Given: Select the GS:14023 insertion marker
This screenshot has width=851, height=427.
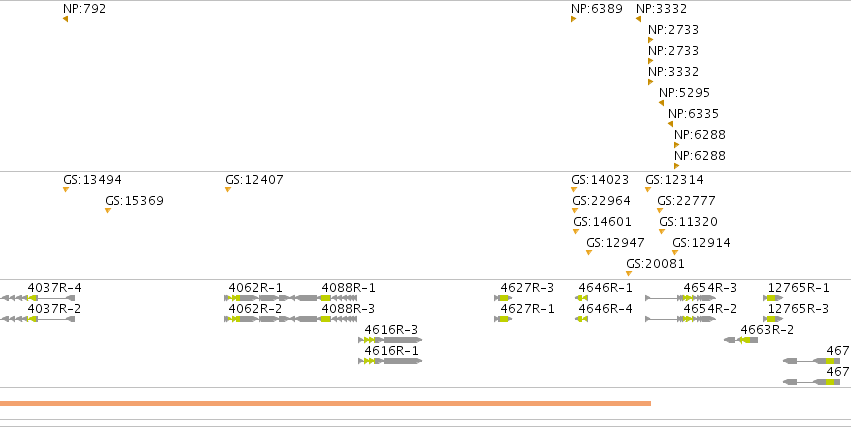Looking at the screenshot, I should click(574, 189).
